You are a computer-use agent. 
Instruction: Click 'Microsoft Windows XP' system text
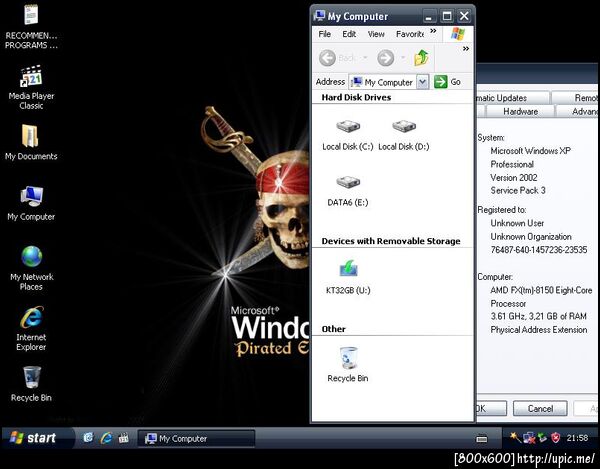pyautogui.click(x=530, y=151)
